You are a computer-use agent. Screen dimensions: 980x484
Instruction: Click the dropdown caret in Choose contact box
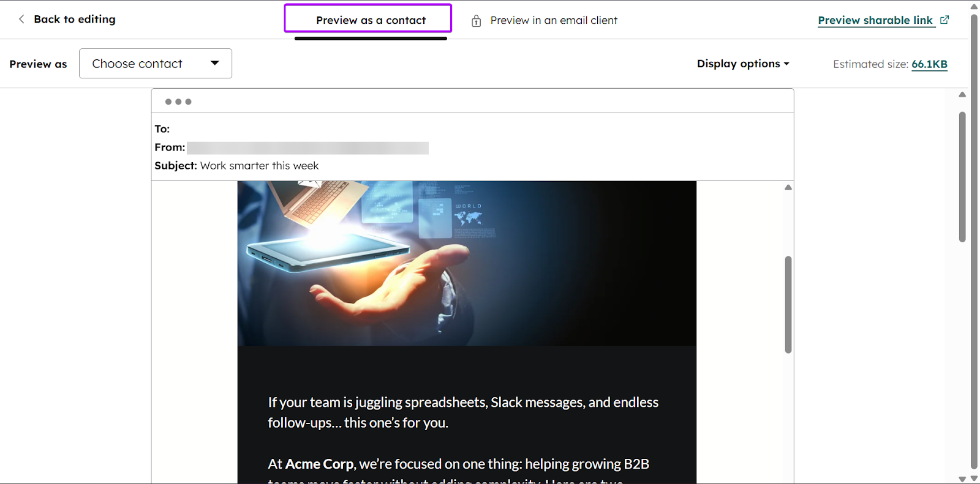214,63
